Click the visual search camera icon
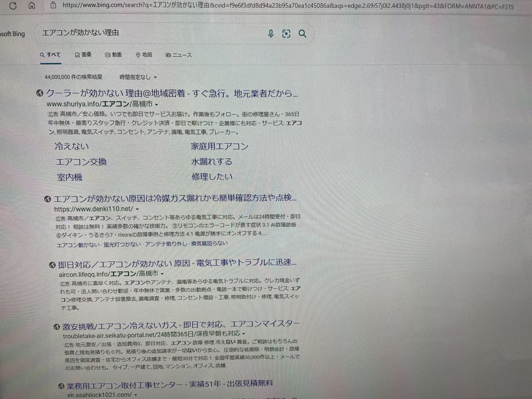This screenshot has height=399, width=532. tap(286, 34)
